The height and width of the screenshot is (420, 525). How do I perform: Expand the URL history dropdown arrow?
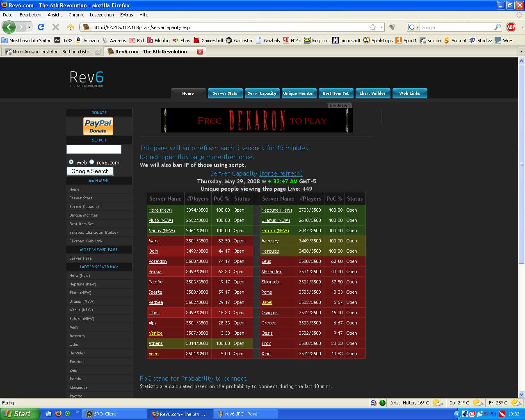pyautogui.click(x=381, y=27)
